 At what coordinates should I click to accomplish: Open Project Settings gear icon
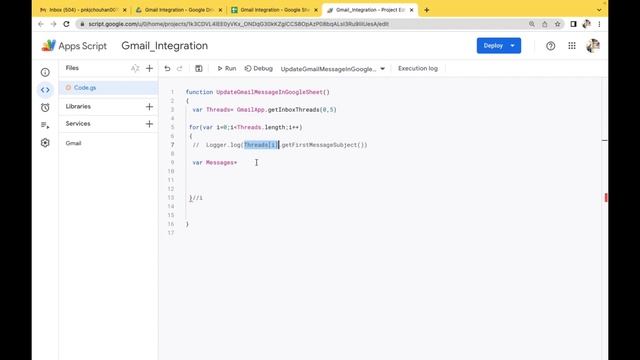(x=45, y=143)
